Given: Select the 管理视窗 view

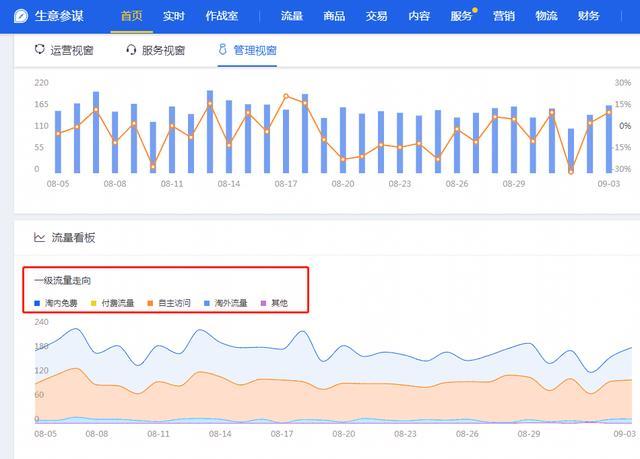Looking at the screenshot, I should pos(247,50).
